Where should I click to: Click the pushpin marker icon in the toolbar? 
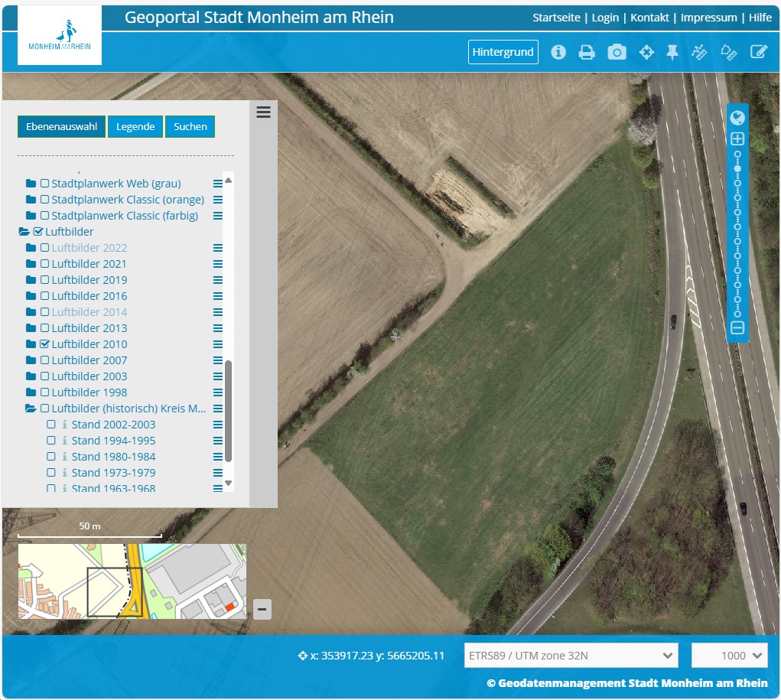(672, 52)
